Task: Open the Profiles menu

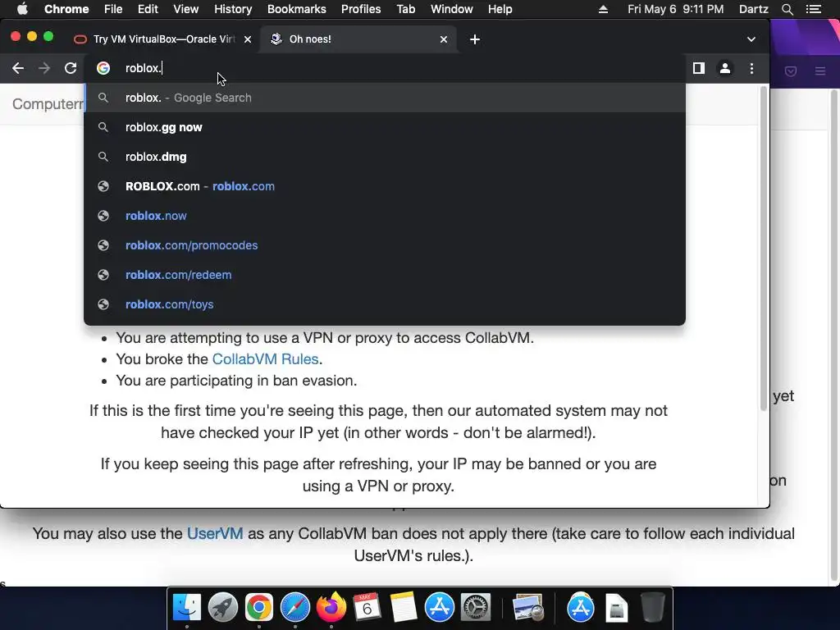Action: pyautogui.click(x=361, y=9)
